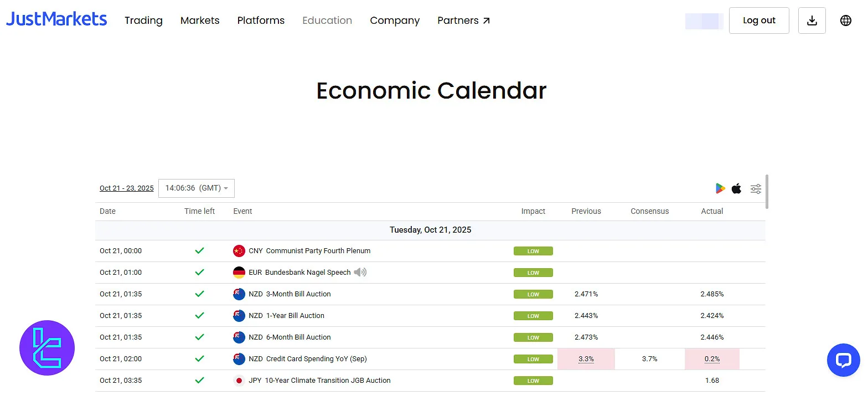Click the checkmark next to 3-Month Bill Auction

200,294
